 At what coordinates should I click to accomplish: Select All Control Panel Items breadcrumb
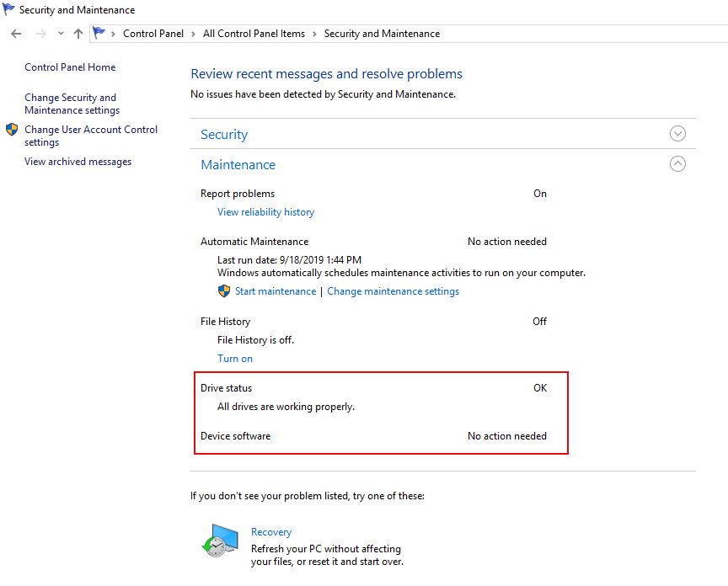tap(254, 34)
